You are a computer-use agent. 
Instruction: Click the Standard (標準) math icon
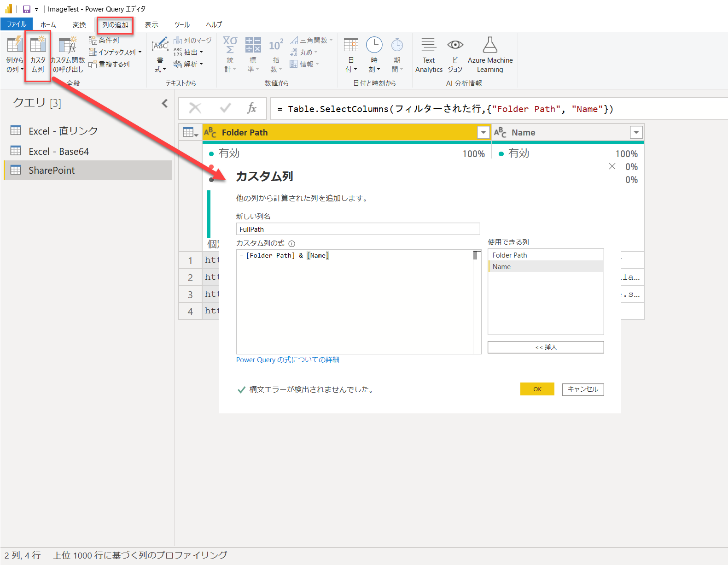[x=253, y=54]
